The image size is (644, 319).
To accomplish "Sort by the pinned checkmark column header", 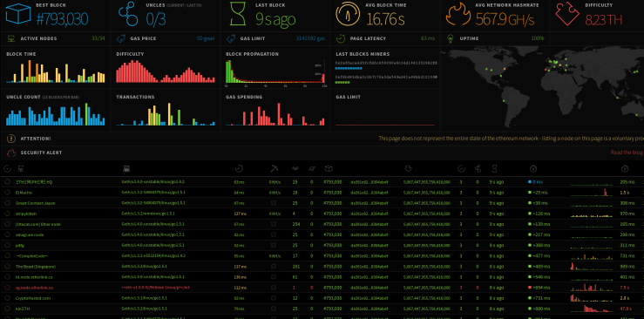I will [7, 168].
